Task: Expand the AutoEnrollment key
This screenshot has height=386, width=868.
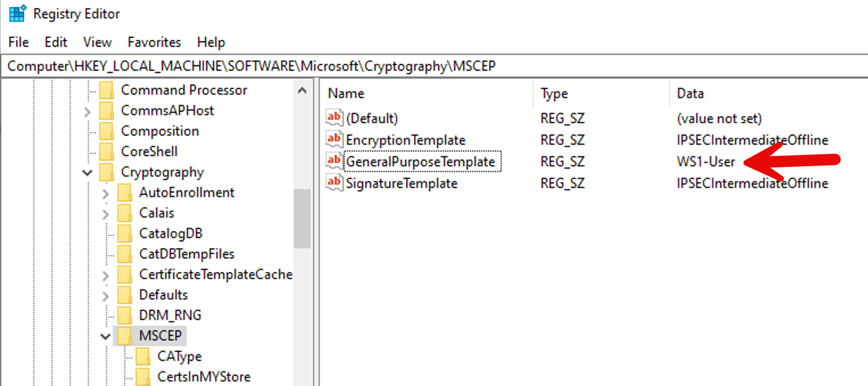Action: 105,193
